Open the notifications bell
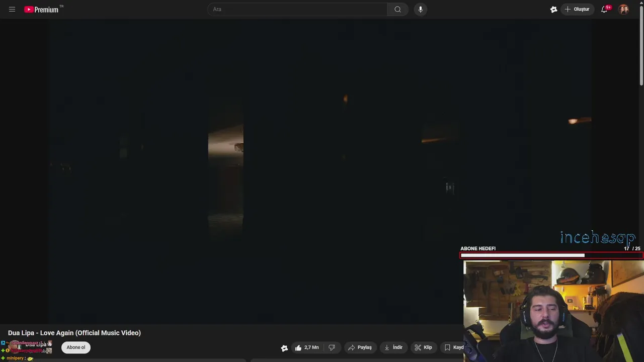 pyautogui.click(x=605, y=9)
